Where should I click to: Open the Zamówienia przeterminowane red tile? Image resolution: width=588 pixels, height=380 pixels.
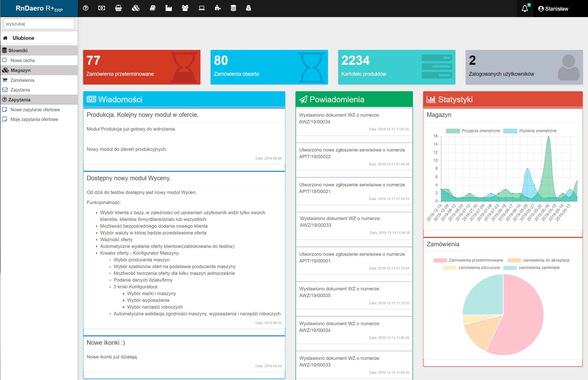click(141, 67)
